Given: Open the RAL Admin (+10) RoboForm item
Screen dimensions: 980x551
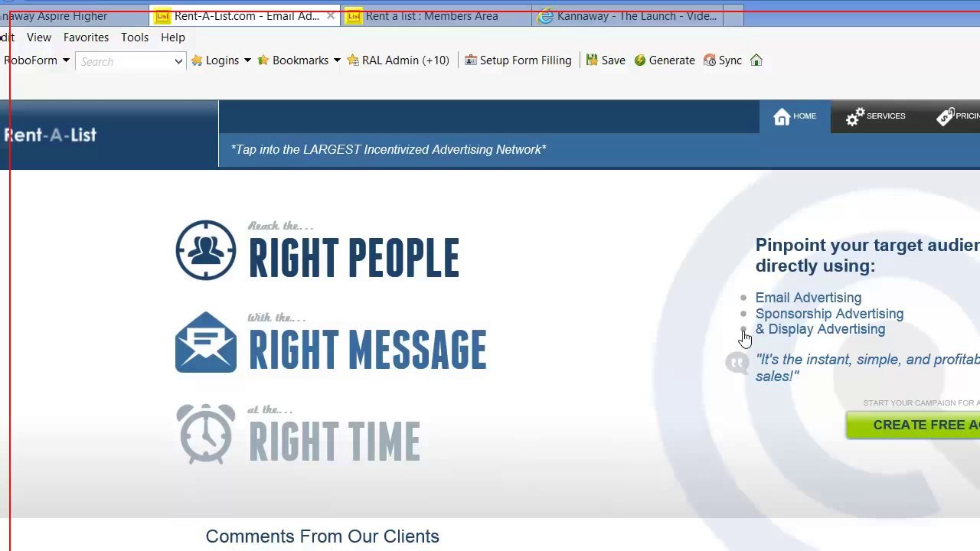Looking at the screenshot, I should [x=398, y=60].
